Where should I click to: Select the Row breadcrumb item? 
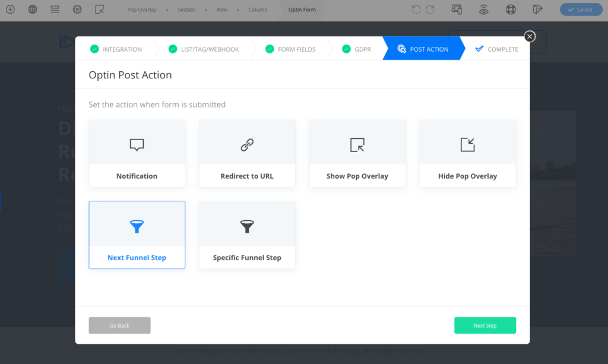tap(221, 10)
